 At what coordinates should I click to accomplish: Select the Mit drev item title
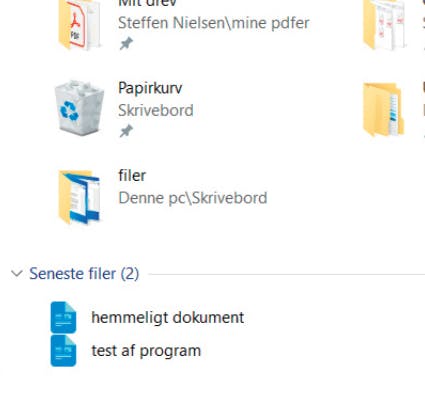click(147, 3)
